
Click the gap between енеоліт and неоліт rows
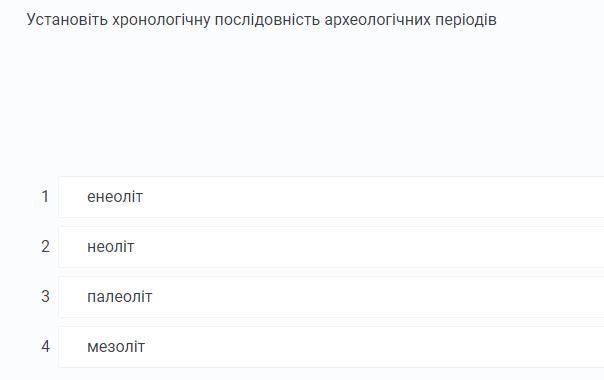[331, 222]
